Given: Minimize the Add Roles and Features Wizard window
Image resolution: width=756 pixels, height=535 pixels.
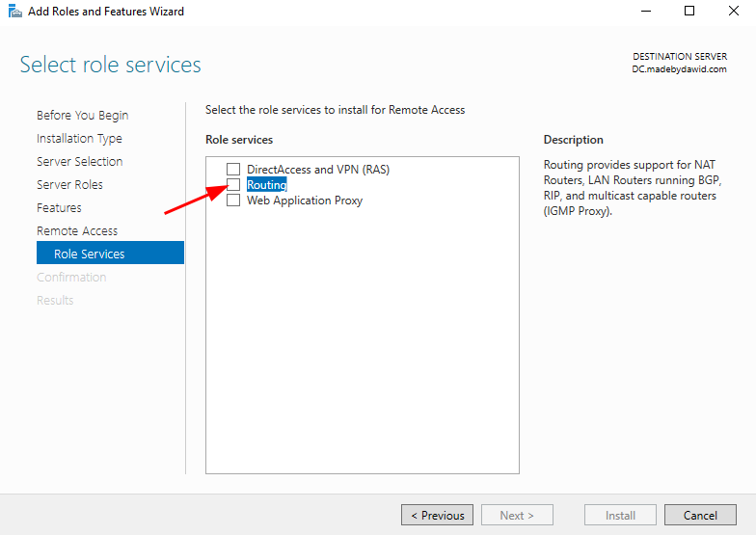Looking at the screenshot, I should tap(646, 12).
